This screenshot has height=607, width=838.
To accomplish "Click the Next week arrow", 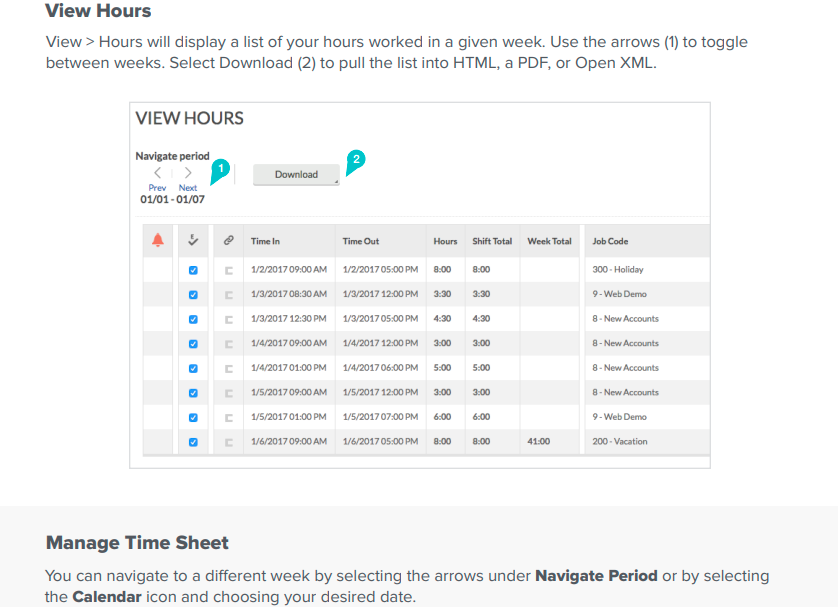I will point(188,174).
